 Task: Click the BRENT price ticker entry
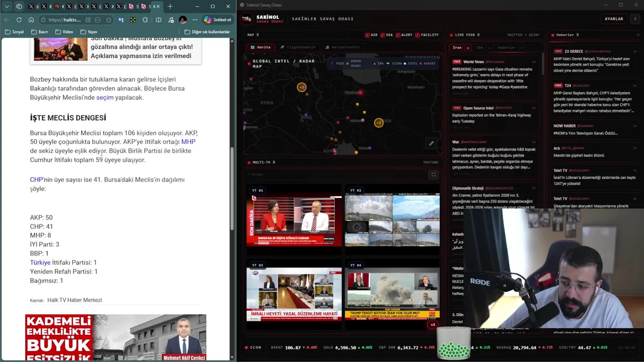tap(294, 347)
